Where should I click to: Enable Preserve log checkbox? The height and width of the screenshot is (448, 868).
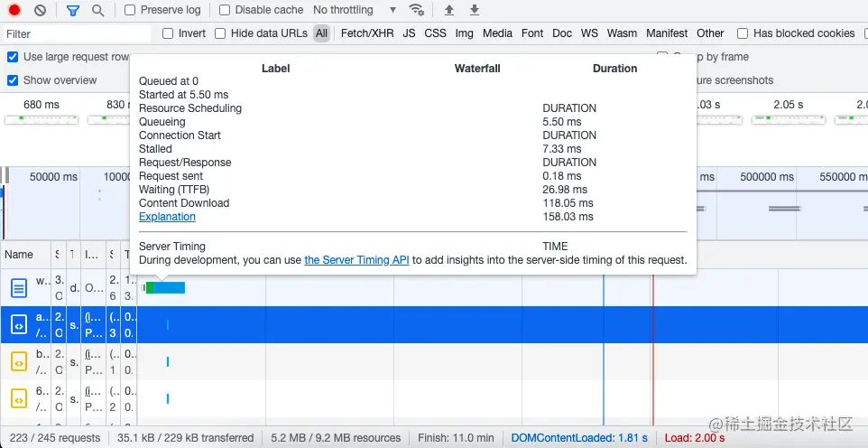130,10
